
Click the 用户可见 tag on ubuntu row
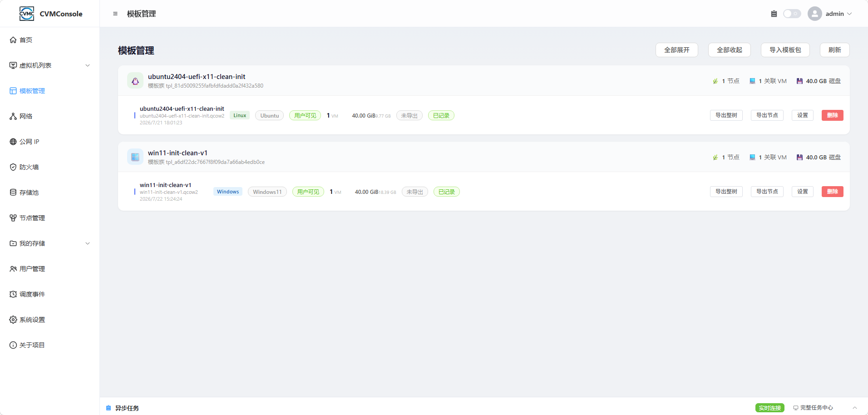tap(305, 116)
